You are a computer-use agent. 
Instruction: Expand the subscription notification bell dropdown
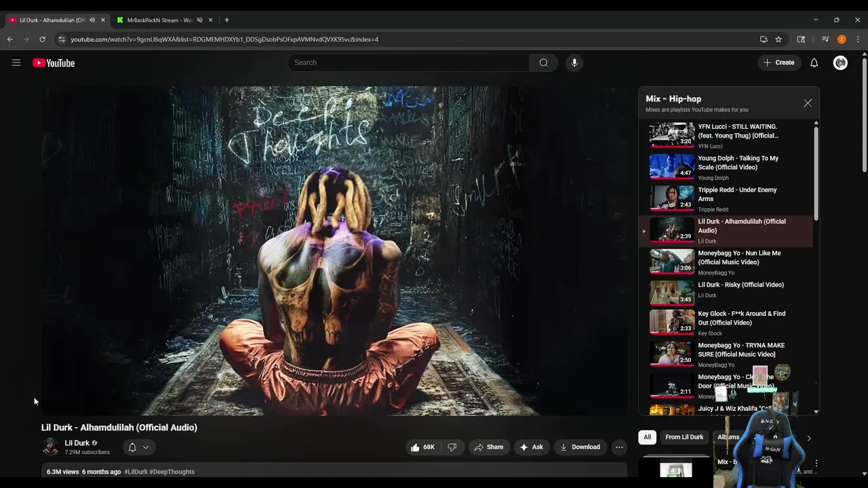(x=139, y=447)
